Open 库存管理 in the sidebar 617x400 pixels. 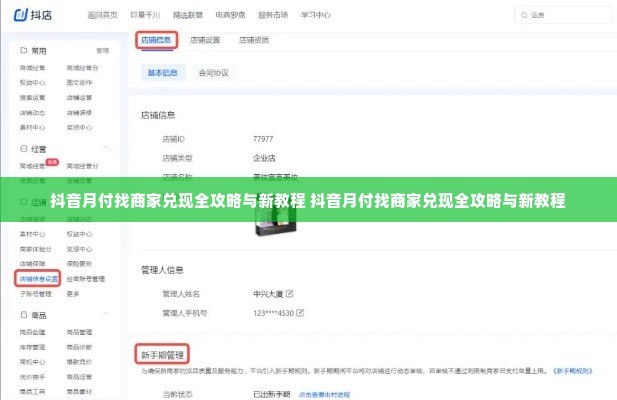pyautogui.click(x=32, y=347)
